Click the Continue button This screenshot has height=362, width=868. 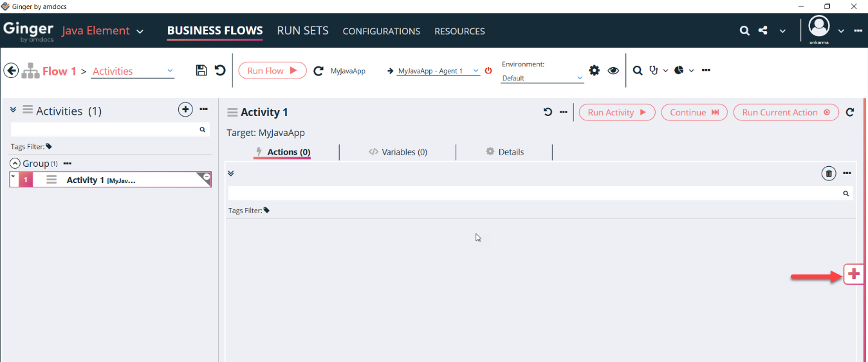click(x=694, y=112)
